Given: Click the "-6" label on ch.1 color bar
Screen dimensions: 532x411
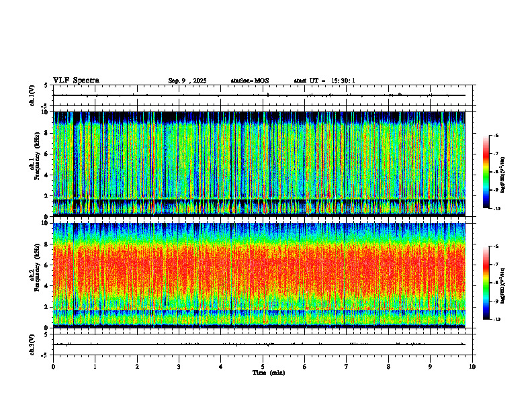Looking at the screenshot, I should tap(496, 136).
